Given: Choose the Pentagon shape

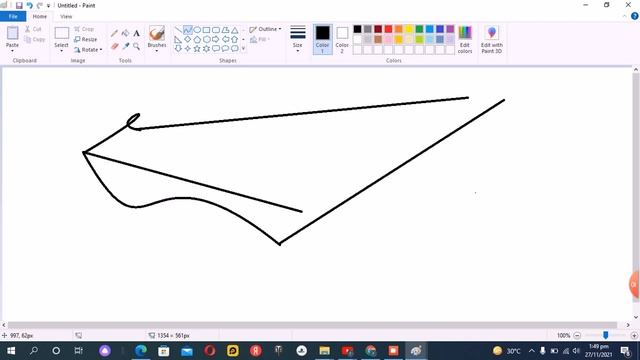Looking at the screenshot, I should tap(197, 39).
